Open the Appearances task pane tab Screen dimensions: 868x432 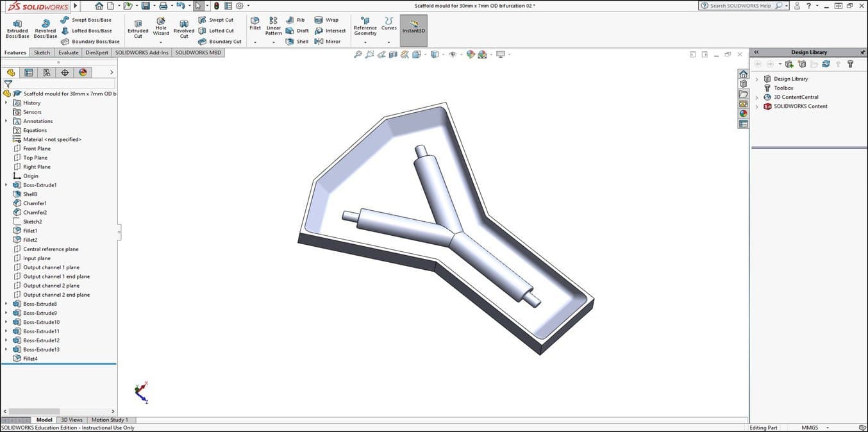743,113
